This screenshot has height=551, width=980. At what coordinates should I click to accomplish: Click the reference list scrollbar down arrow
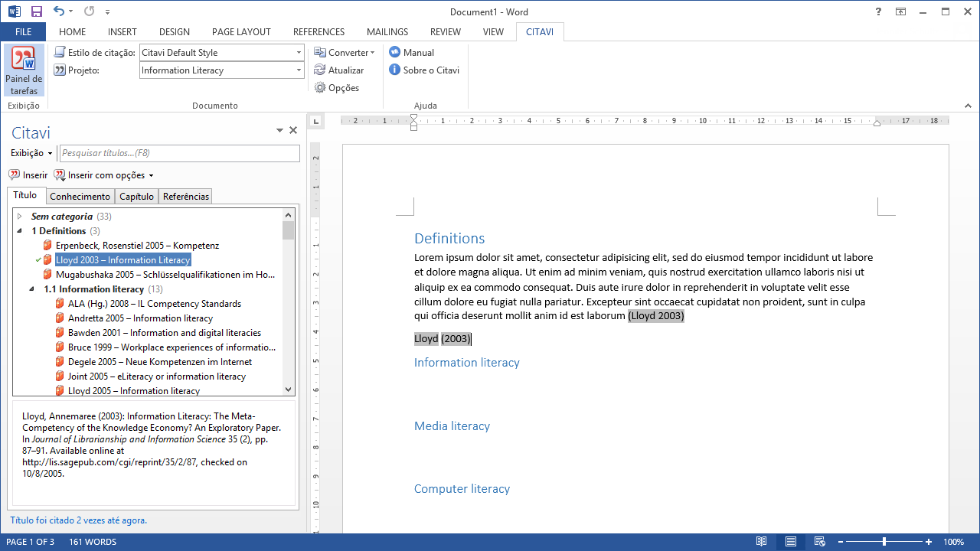pyautogui.click(x=289, y=390)
